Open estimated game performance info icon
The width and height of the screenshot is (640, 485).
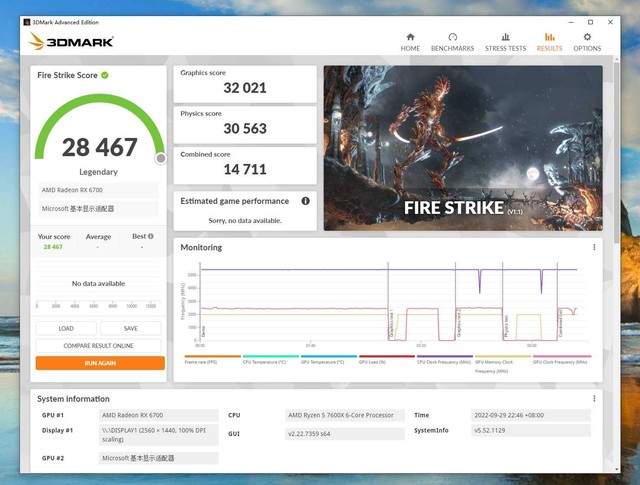point(305,201)
